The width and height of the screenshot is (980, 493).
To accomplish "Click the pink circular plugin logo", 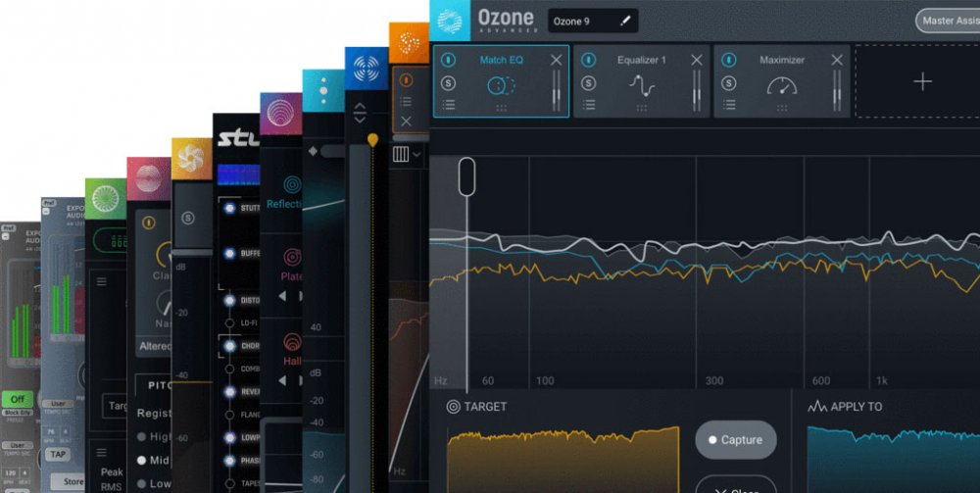I will (149, 178).
